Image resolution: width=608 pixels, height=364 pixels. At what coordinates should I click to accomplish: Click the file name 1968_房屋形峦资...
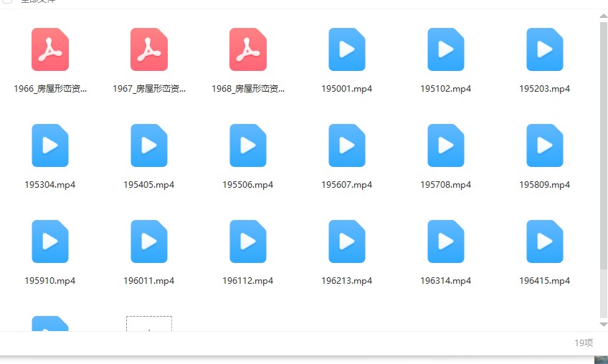[x=248, y=89]
